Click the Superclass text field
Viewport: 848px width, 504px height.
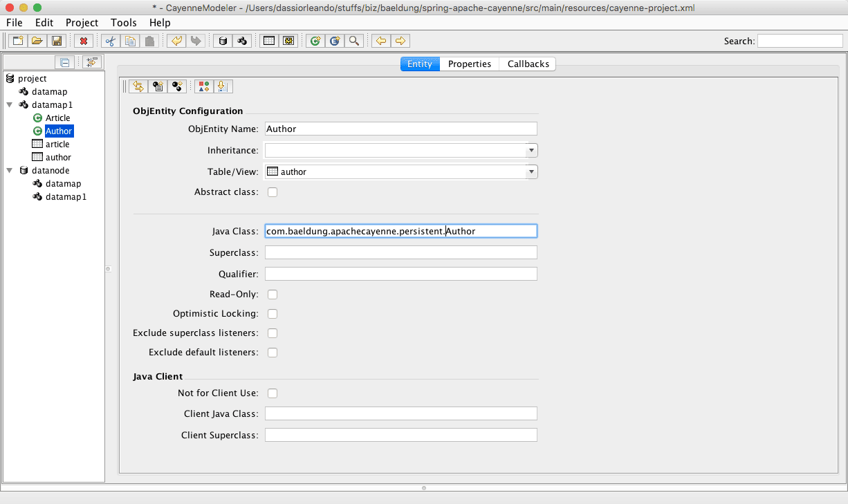tap(400, 252)
